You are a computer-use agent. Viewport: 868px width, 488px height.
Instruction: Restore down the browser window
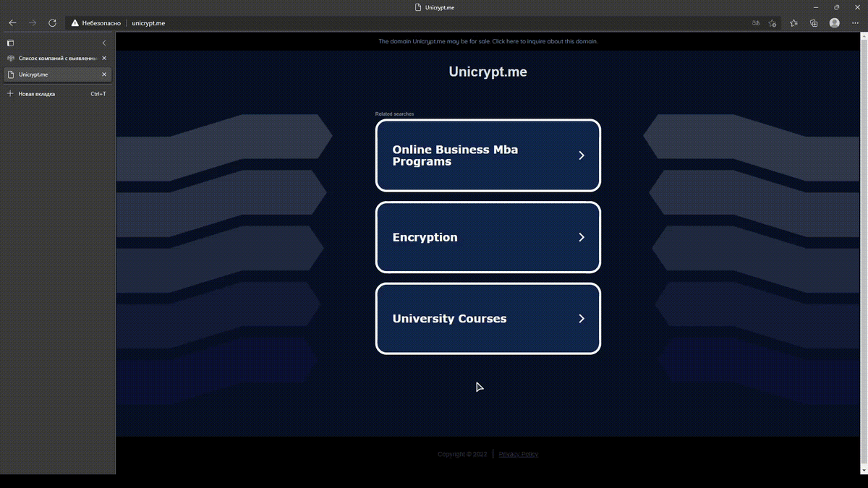[x=837, y=7]
